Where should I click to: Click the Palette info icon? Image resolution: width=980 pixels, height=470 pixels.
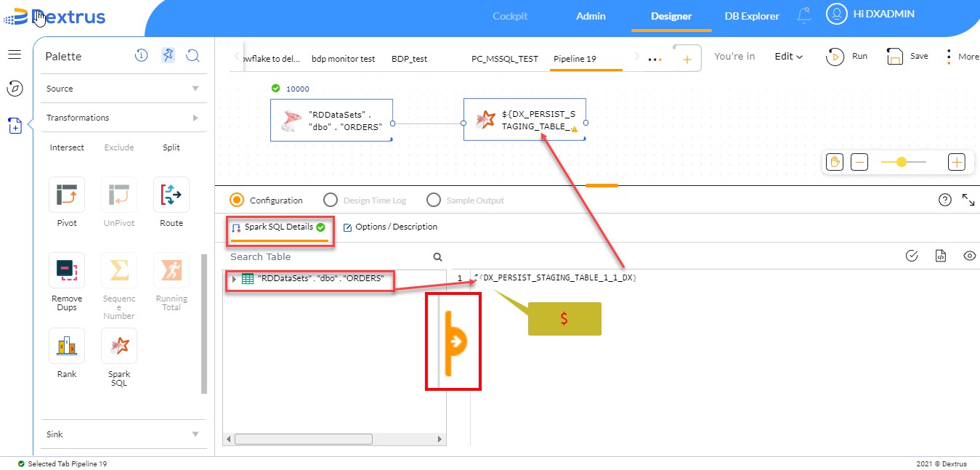(x=142, y=55)
